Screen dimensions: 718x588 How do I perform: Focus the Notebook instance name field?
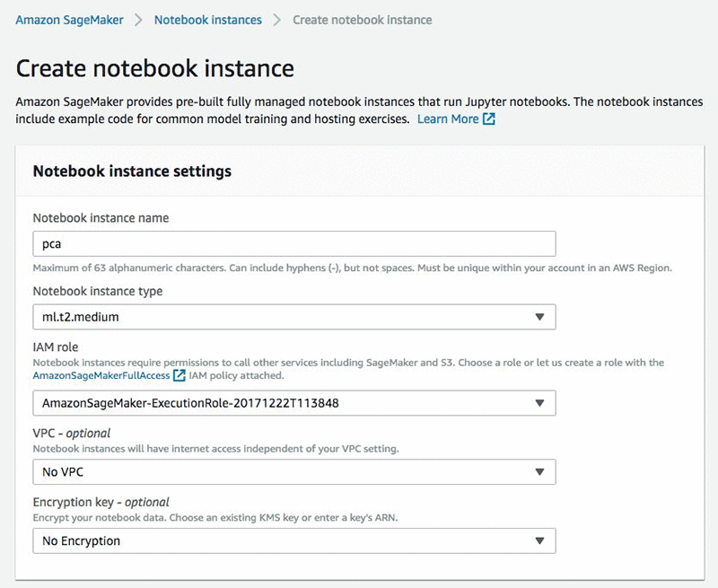[293, 243]
